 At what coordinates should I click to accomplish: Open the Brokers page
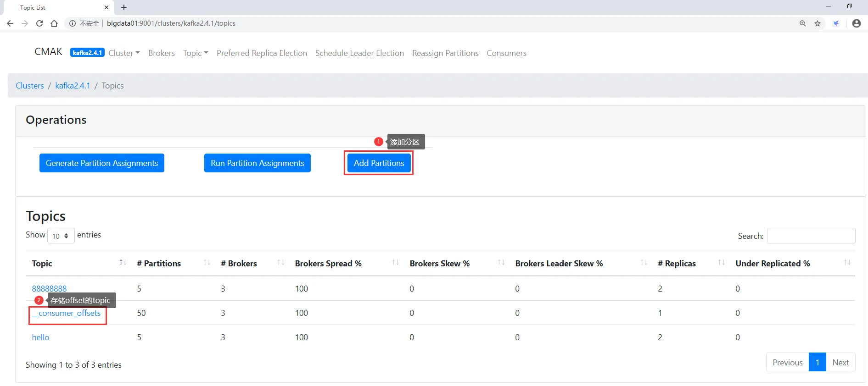162,53
